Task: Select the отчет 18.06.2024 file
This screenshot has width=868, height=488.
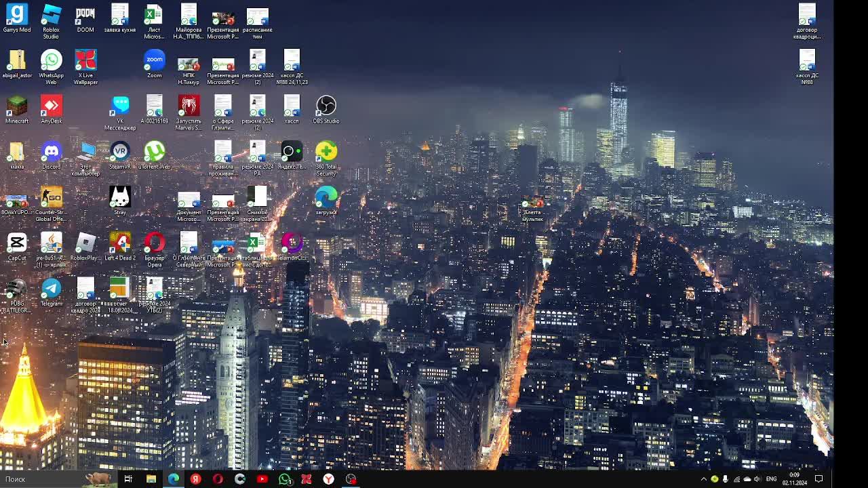Action: click(120, 296)
